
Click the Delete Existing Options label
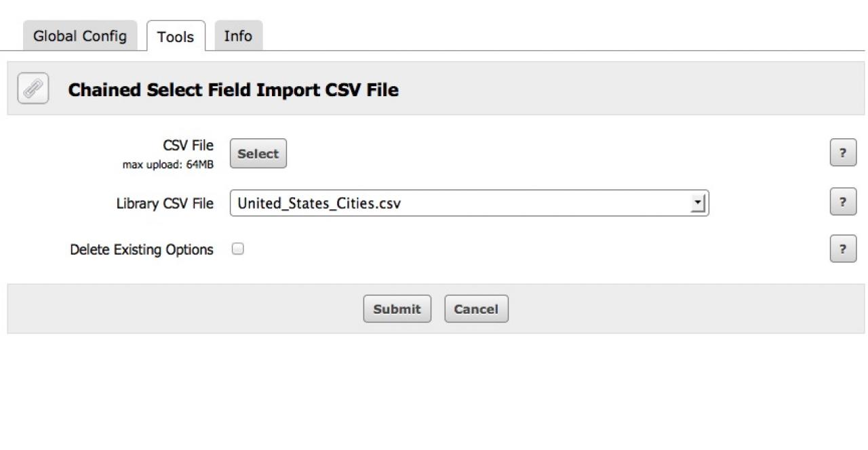point(141,249)
